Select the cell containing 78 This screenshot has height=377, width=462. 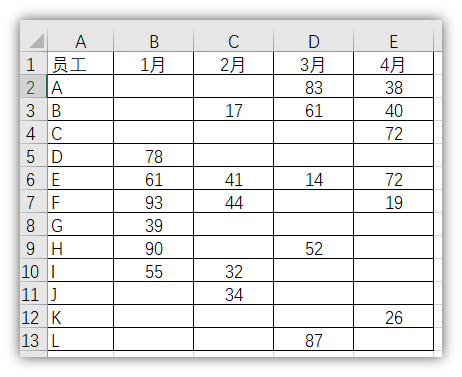click(154, 156)
